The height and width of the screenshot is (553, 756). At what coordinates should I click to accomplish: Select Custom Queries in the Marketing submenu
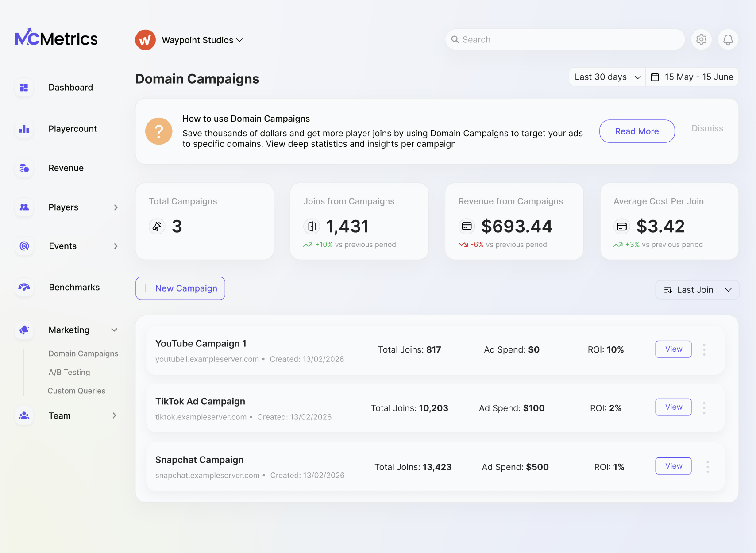[x=77, y=391]
